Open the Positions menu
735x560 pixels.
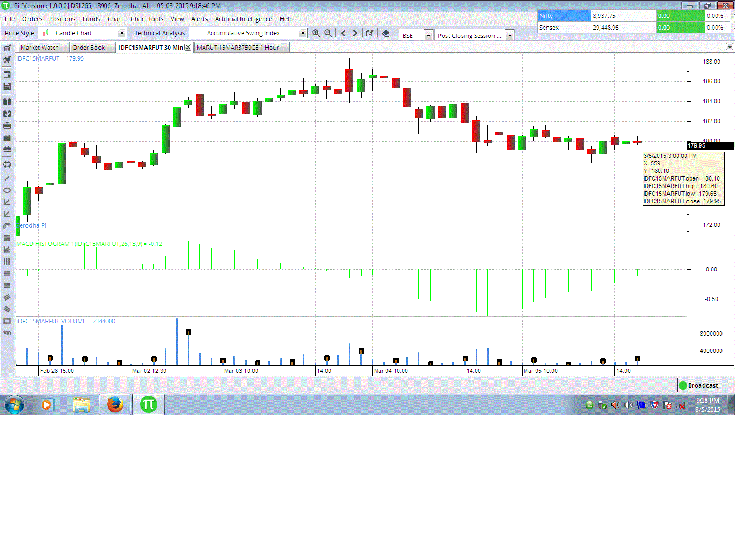coord(62,19)
